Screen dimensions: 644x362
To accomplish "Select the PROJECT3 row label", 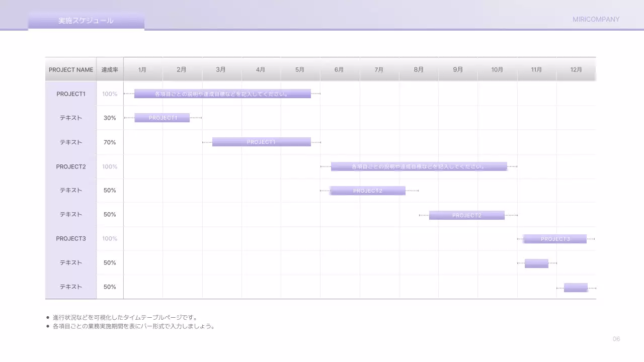I will pos(71,239).
